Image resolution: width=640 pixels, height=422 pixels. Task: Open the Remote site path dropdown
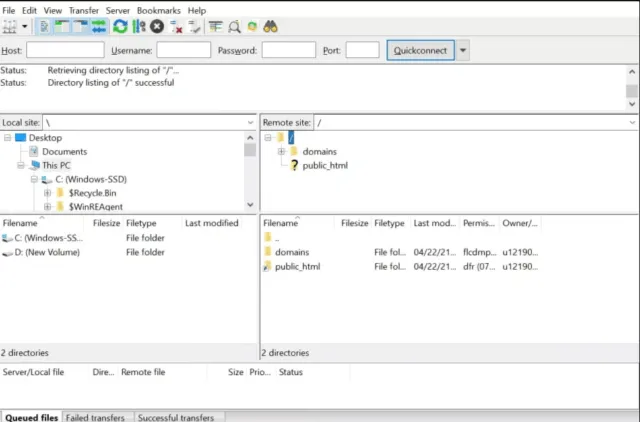pos(631,122)
